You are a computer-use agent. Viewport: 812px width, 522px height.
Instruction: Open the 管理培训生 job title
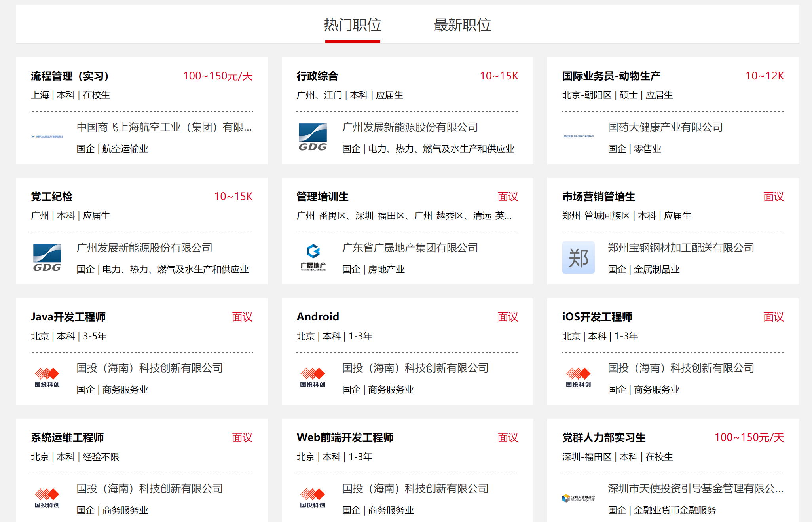[x=323, y=197]
